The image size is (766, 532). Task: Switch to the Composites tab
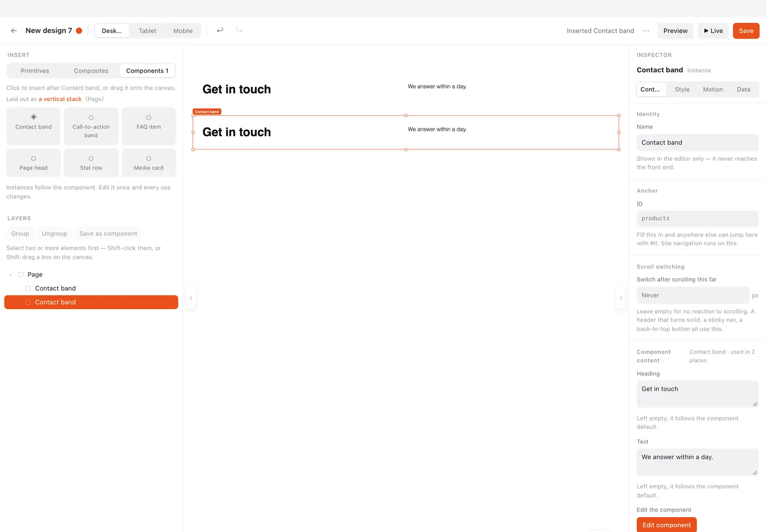click(x=91, y=71)
